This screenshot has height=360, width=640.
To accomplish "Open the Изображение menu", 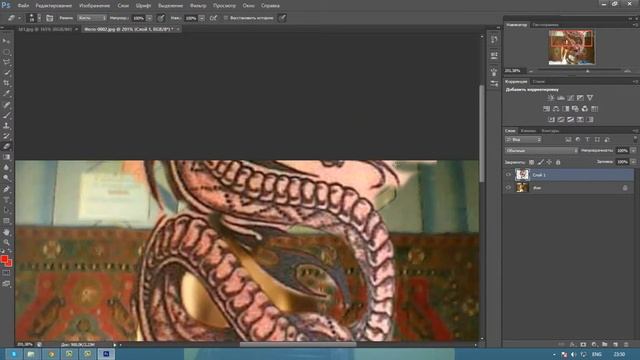I will [x=94, y=6].
